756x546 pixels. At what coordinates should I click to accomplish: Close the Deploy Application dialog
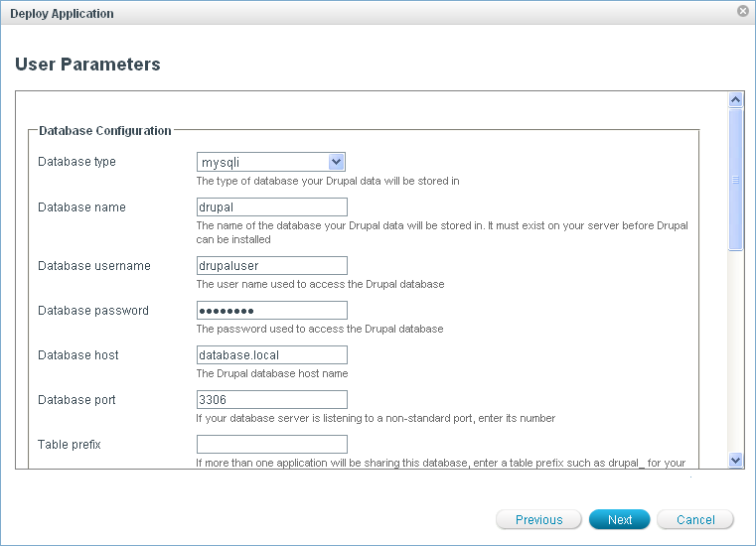pos(742,11)
